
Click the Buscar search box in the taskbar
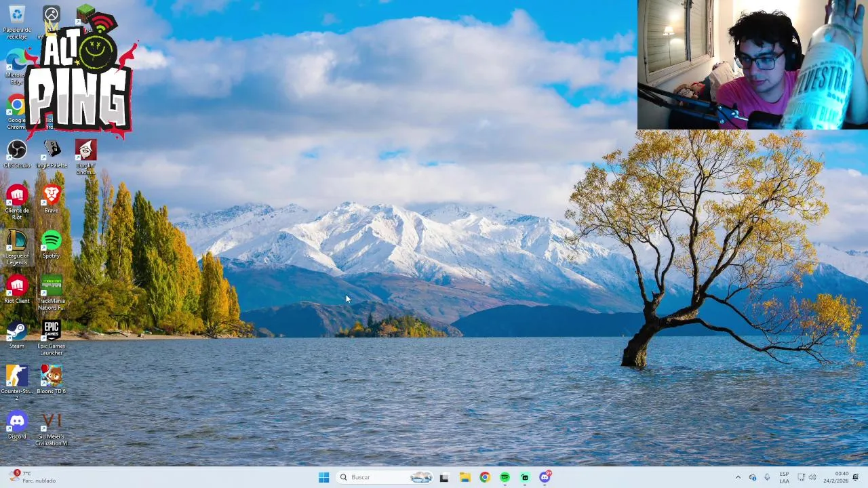pos(385,477)
